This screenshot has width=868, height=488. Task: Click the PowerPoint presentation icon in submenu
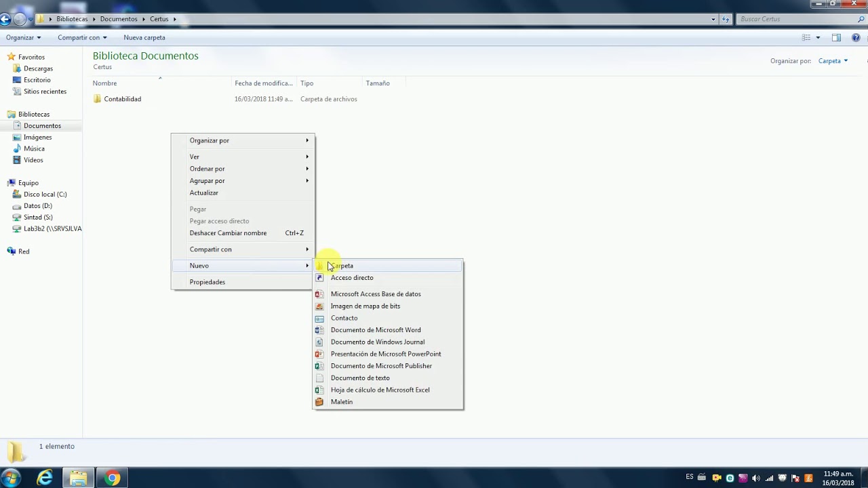coord(319,354)
